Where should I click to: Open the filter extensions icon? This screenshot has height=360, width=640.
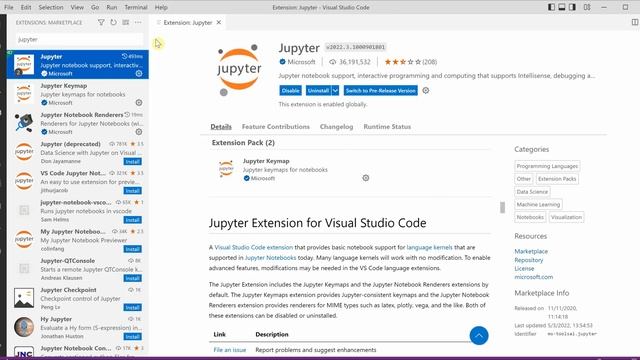101,22
